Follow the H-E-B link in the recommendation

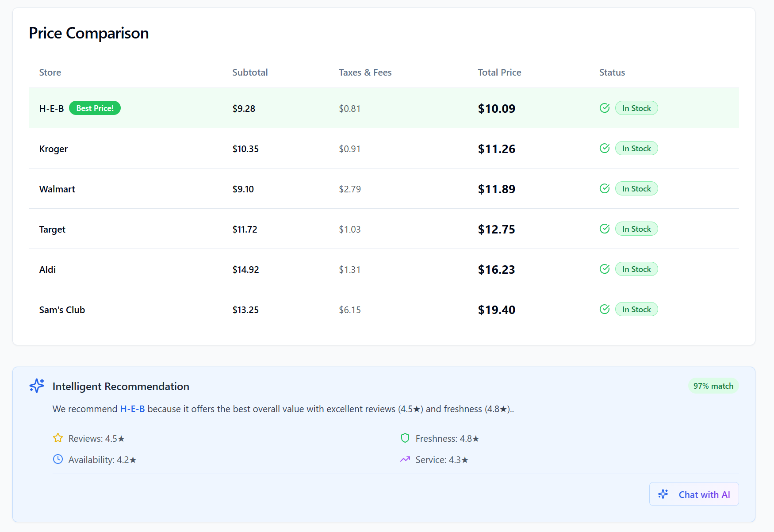[x=132, y=409]
